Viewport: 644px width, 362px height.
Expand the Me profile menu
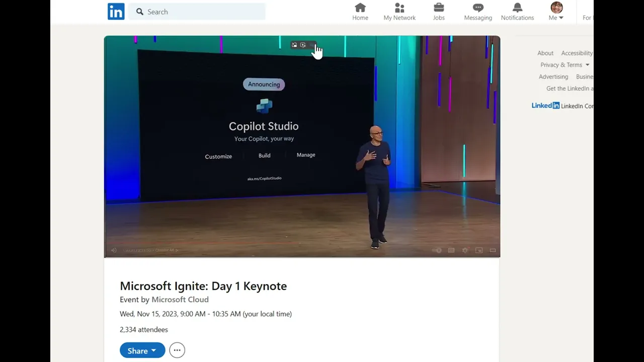[556, 12]
